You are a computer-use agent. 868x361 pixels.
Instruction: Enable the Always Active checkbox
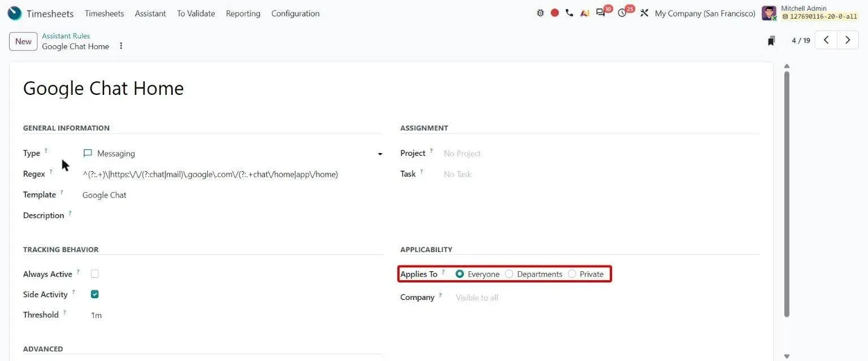click(x=94, y=274)
